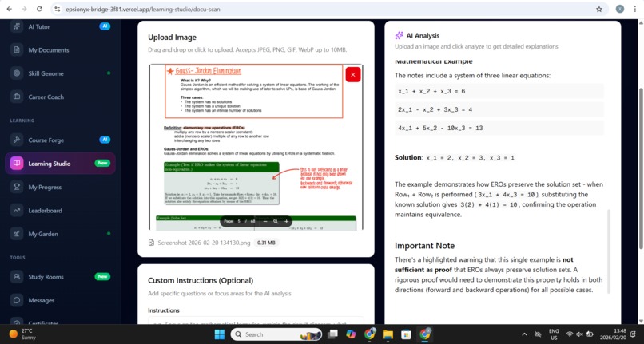Click file icon beside Screenshot filename
The height and width of the screenshot is (344, 644).
point(151,243)
